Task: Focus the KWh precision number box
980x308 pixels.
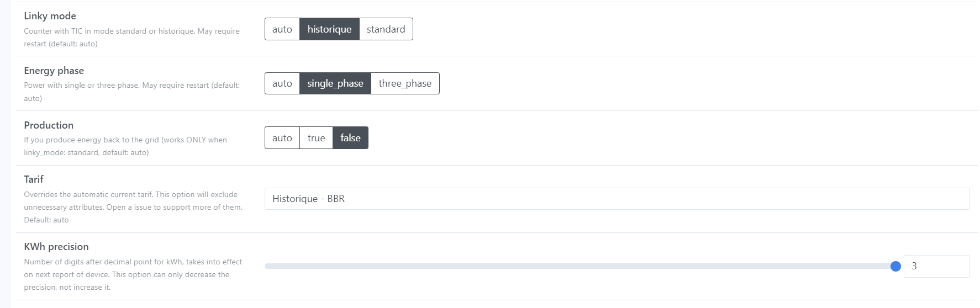Action: click(x=936, y=266)
